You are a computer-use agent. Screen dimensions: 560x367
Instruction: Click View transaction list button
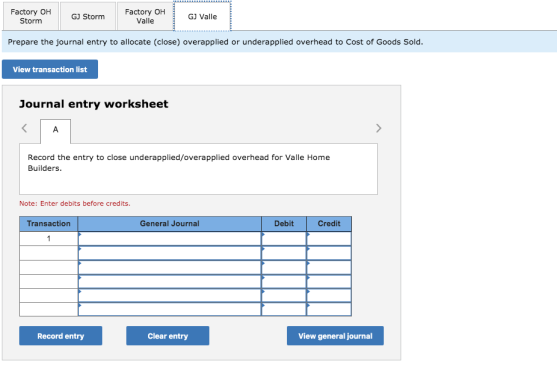point(50,69)
